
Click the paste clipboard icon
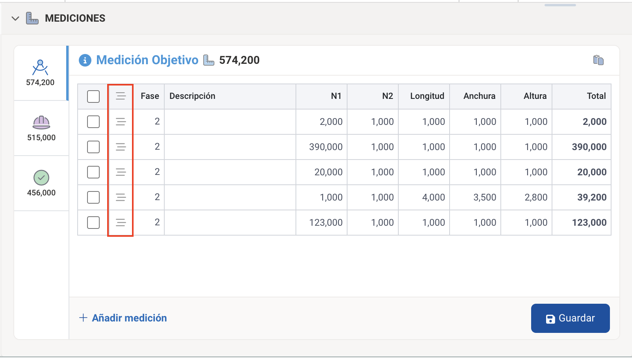click(598, 60)
